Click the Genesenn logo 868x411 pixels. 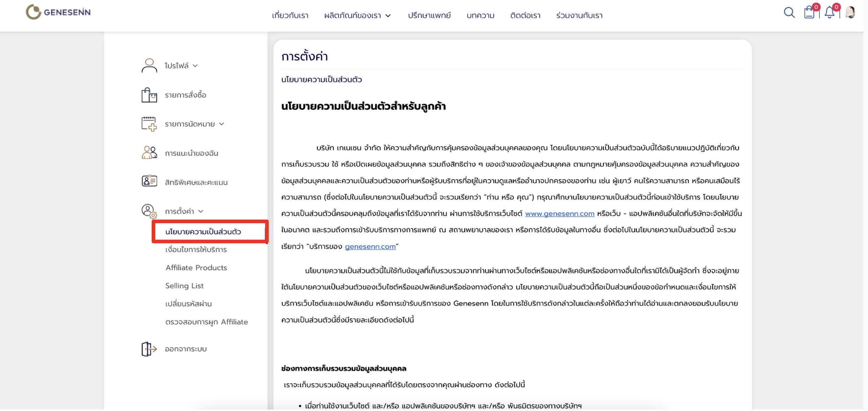pos(58,12)
